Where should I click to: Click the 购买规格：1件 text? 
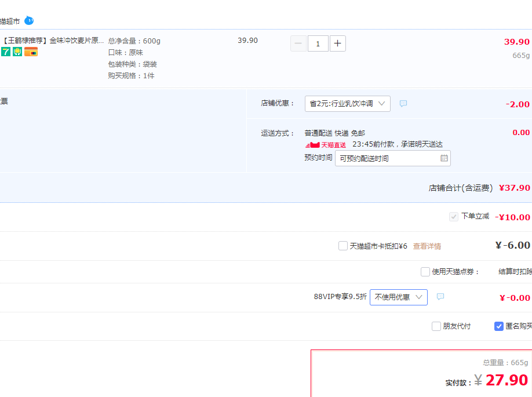click(132, 76)
